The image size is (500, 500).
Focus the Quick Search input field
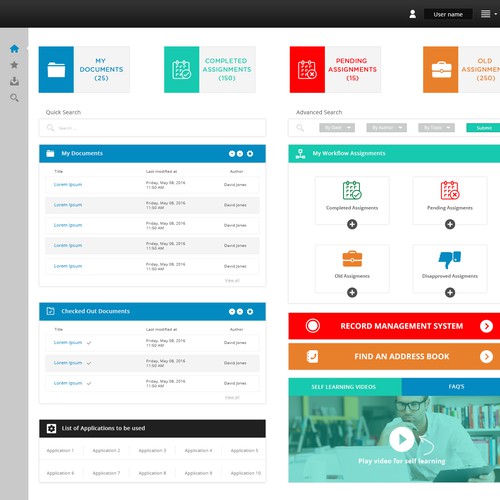point(152,128)
